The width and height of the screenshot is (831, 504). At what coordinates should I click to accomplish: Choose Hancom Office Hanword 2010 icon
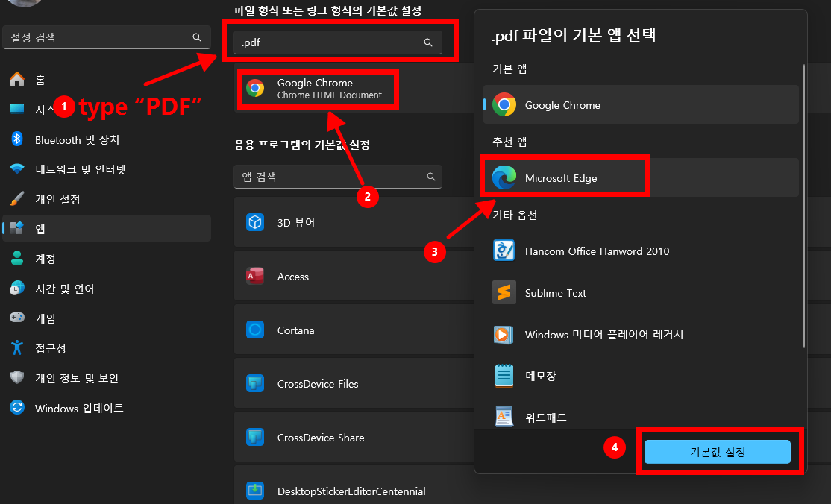(x=504, y=251)
